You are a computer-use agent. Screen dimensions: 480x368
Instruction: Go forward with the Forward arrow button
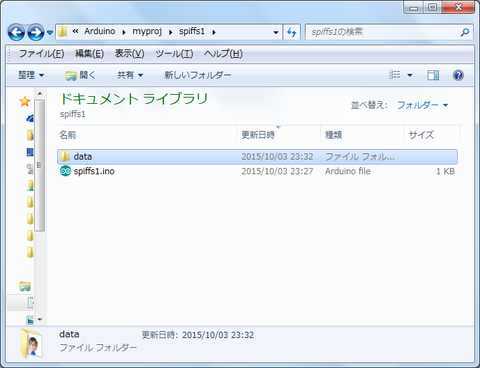tap(35, 32)
